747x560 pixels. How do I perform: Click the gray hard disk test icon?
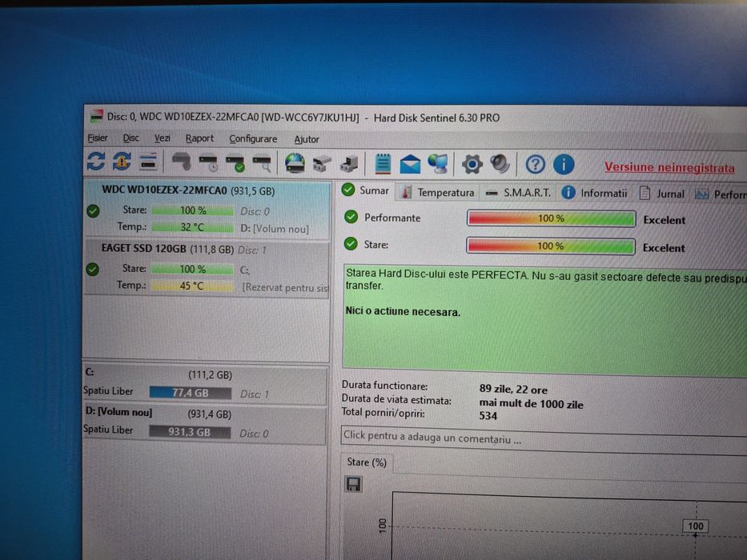coord(182,162)
